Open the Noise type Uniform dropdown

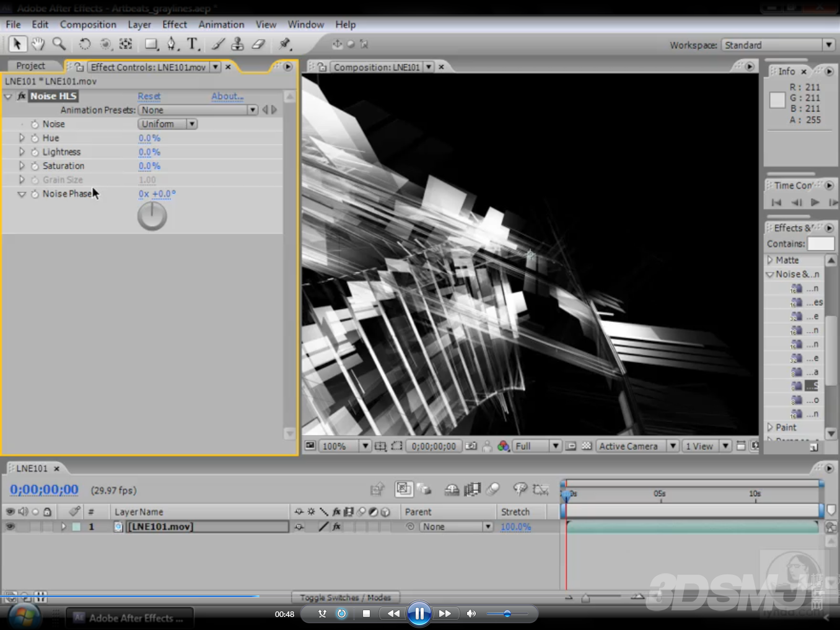pyautogui.click(x=167, y=124)
